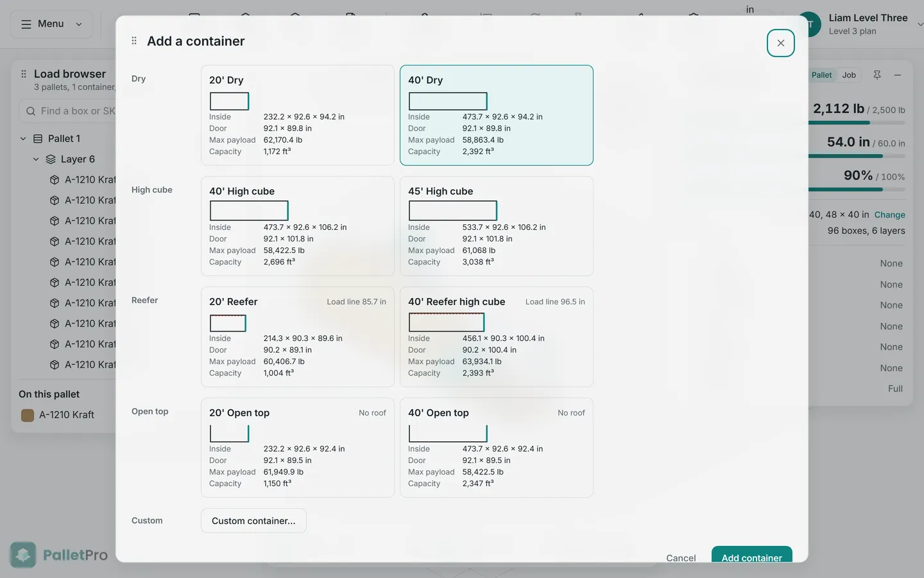Pick the 40' Reefer high cube container

(496, 337)
